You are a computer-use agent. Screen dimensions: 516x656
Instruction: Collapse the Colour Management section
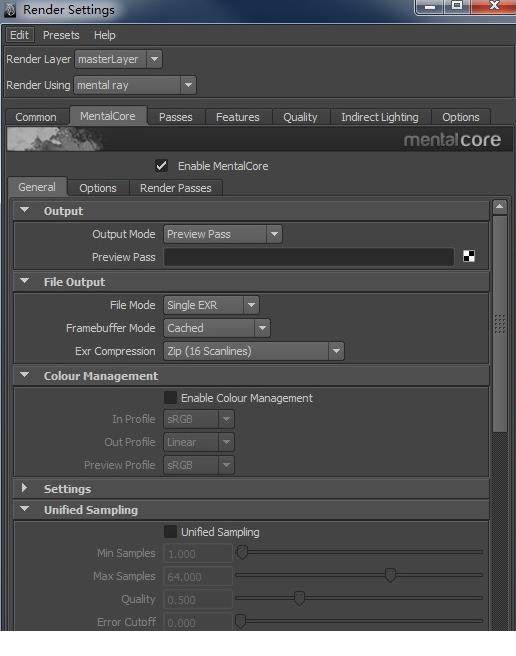[25, 375]
